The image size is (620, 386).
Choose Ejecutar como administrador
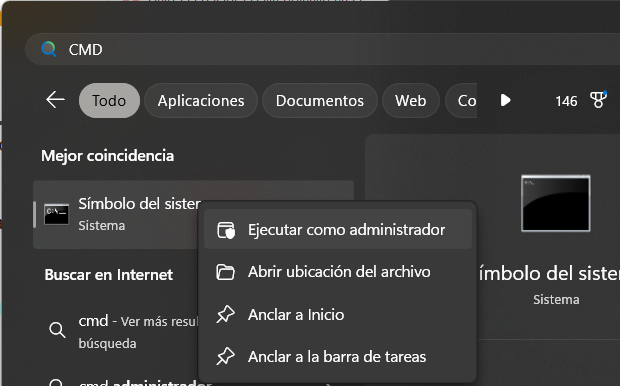coord(338,229)
